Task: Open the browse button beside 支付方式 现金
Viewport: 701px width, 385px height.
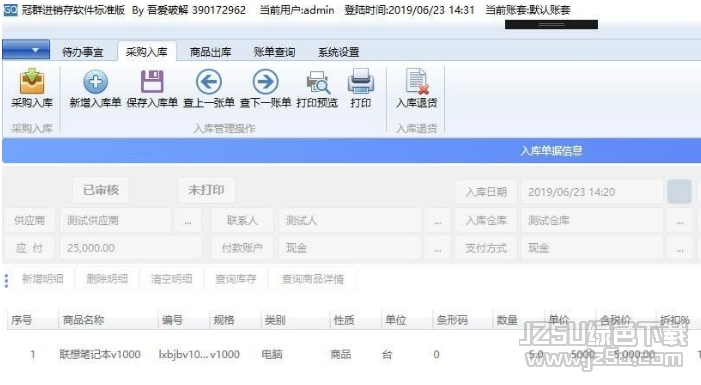Action: point(680,248)
